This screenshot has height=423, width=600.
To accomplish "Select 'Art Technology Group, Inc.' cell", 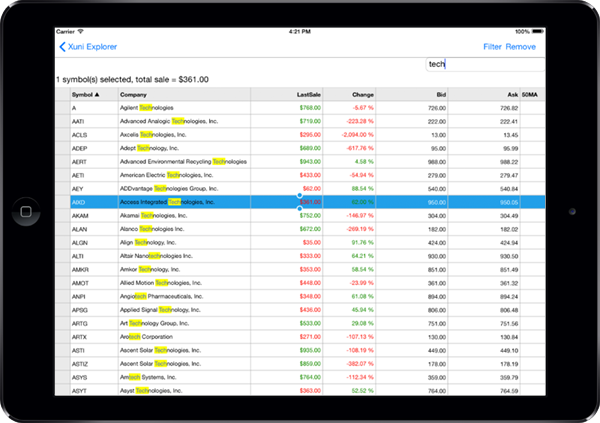I will click(x=184, y=323).
